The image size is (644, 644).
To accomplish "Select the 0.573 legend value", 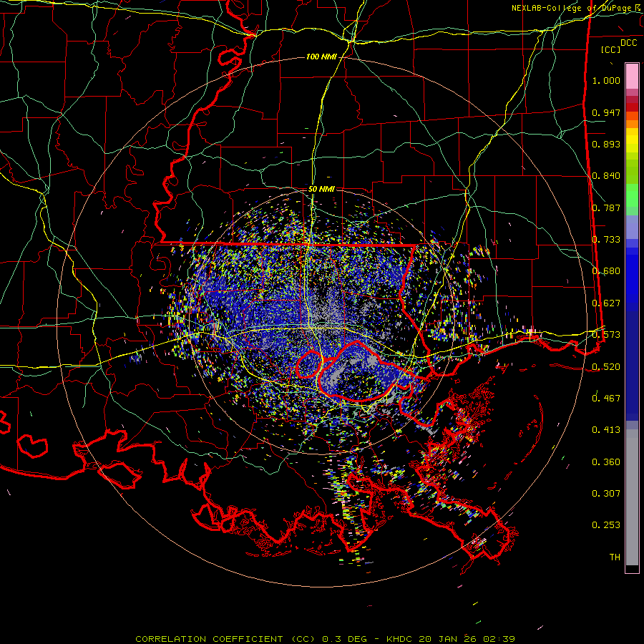I will pyautogui.click(x=606, y=335).
